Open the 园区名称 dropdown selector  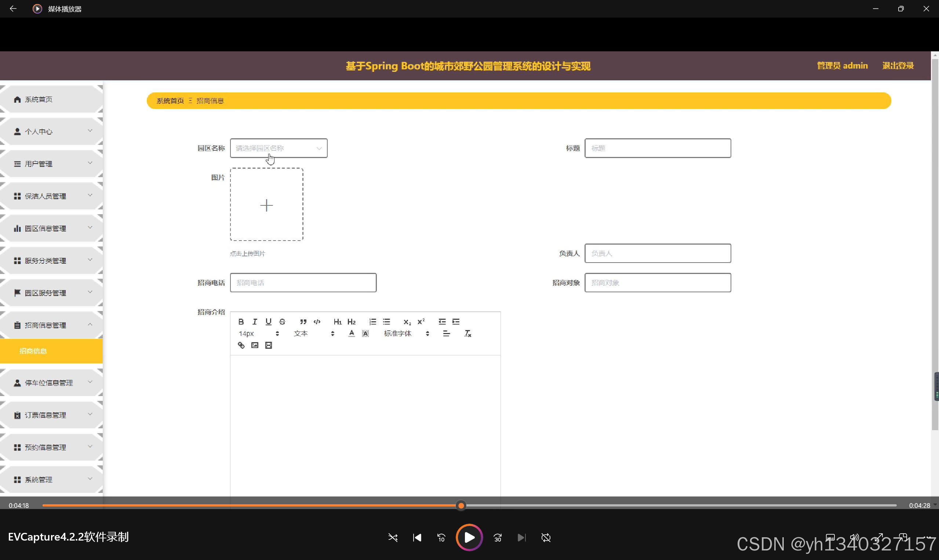point(279,148)
